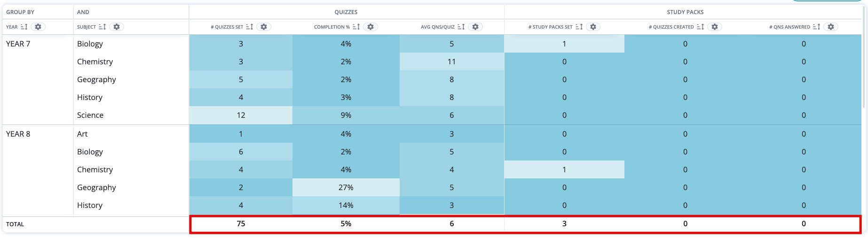The height and width of the screenshot is (238, 868).
Task: Open gear settings for Qns Answered column
Action: tap(831, 27)
